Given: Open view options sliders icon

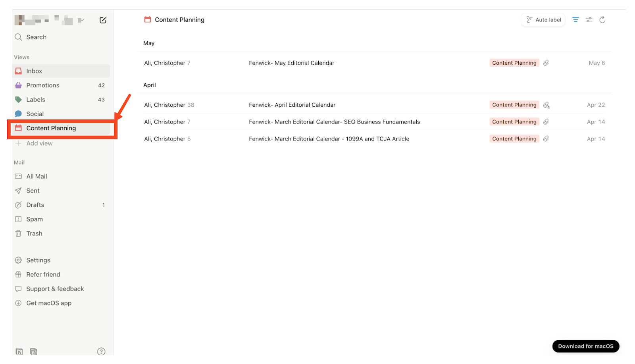Looking at the screenshot, I should point(589,20).
